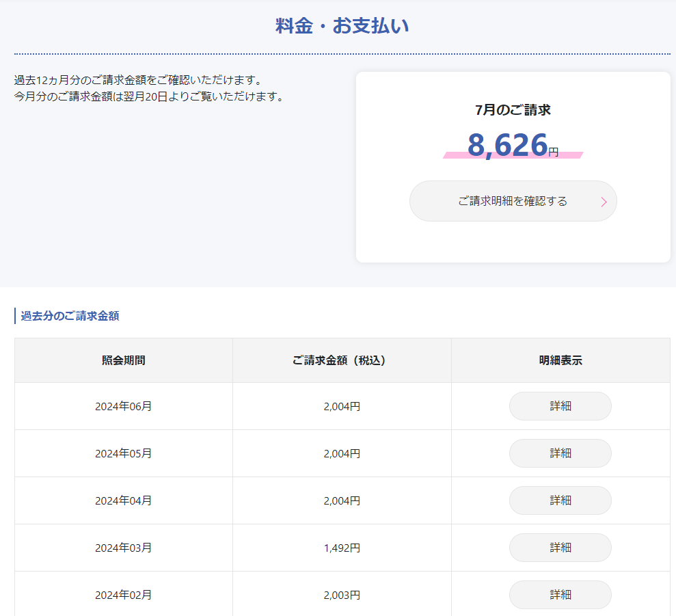Click the 照会期間 column header
This screenshot has height=616, width=676.
[x=124, y=360]
